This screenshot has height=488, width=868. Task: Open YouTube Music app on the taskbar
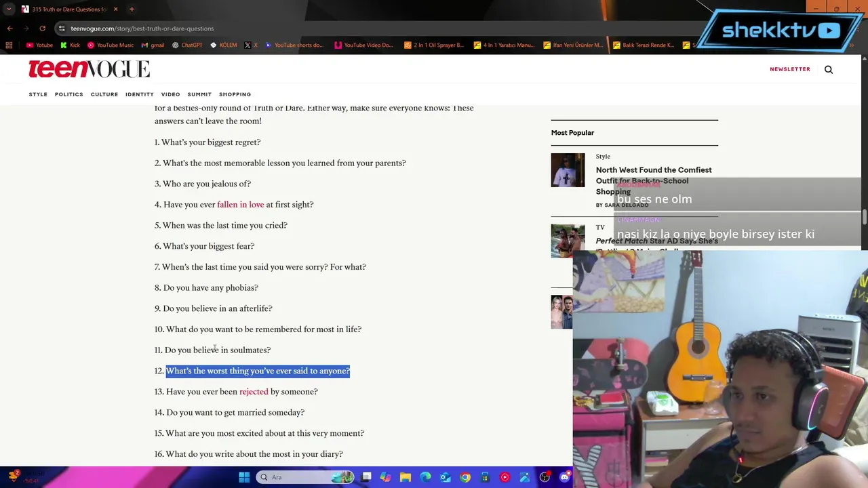point(505,477)
